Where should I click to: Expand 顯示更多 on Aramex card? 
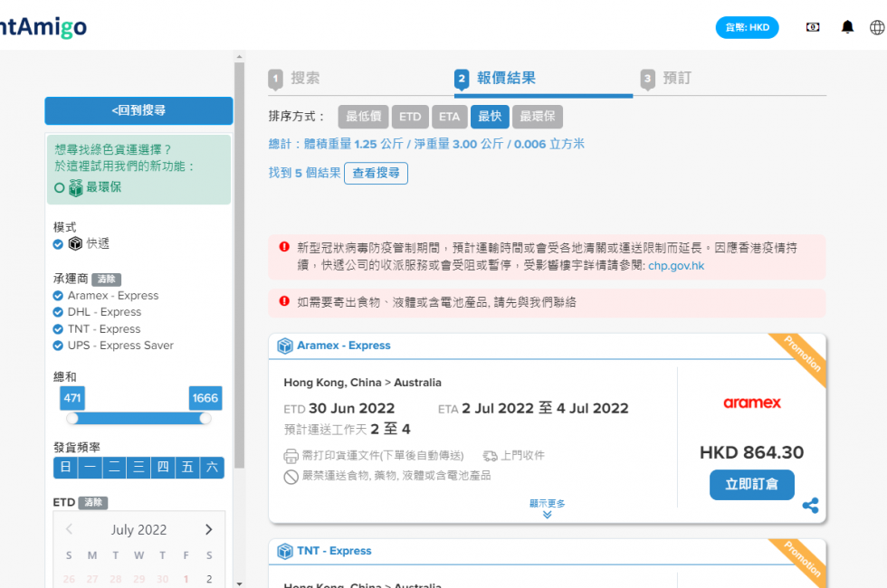547,508
